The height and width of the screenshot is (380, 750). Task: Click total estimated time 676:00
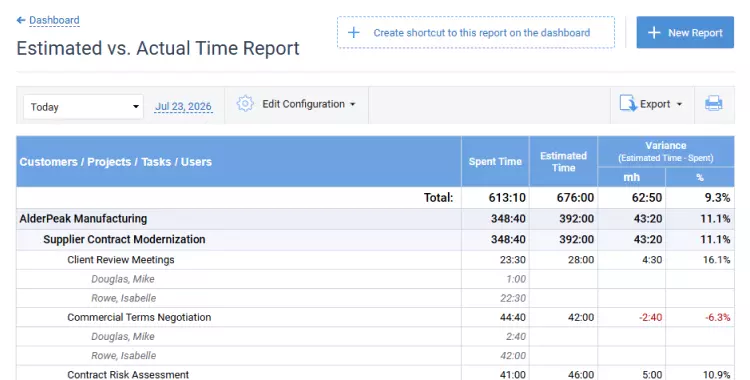[x=575, y=198]
